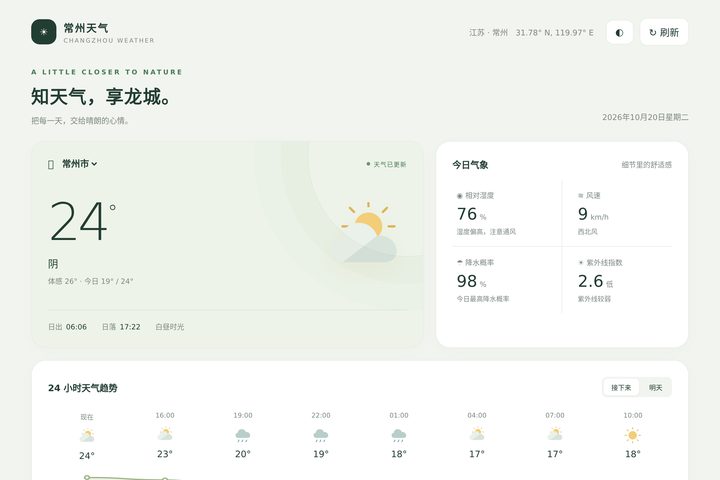
Task: Click the 今日气象 heading
Action: [470, 164]
